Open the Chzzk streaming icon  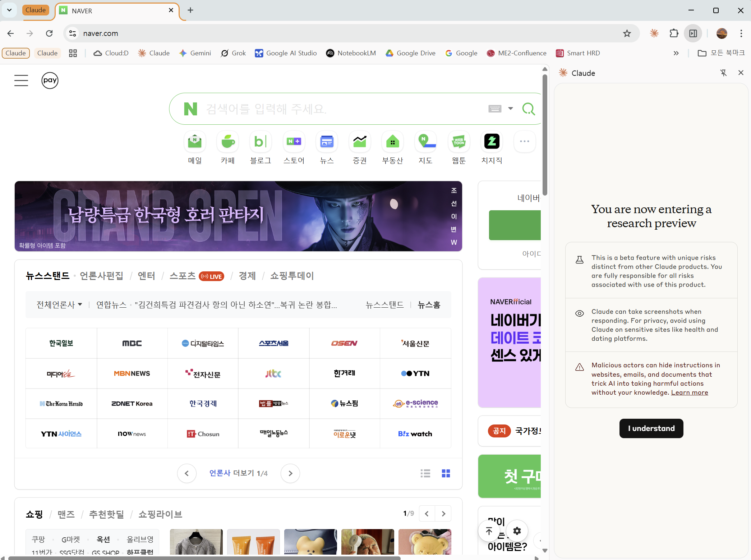tap(492, 142)
